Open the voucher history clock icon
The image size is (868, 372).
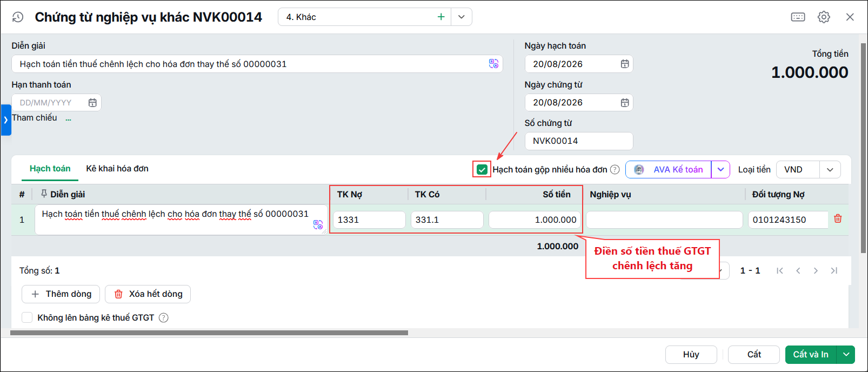[x=18, y=17]
